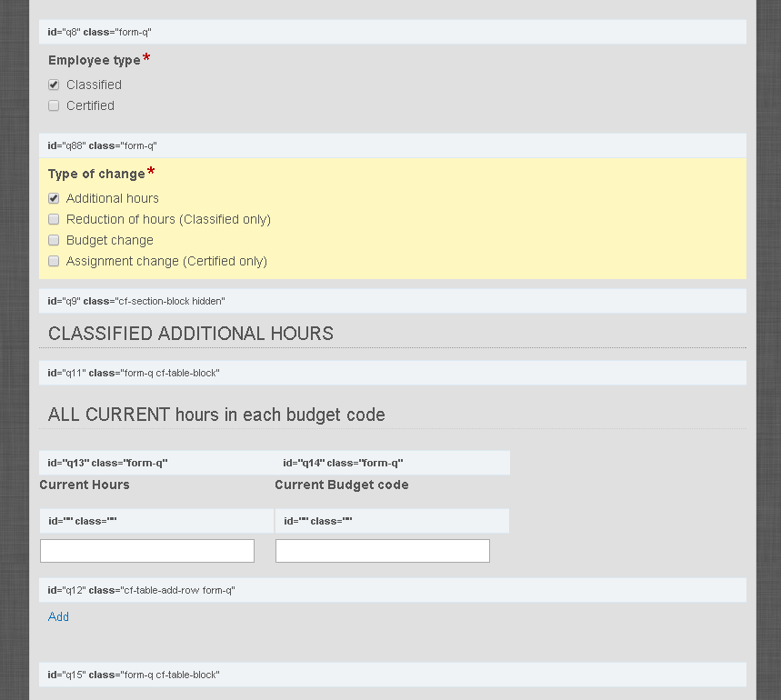Click the CLASSIFIED ADDITIONAL HOURS section heading
Image resolution: width=781 pixels, height=700 pixels.
[x=191, y=334]
